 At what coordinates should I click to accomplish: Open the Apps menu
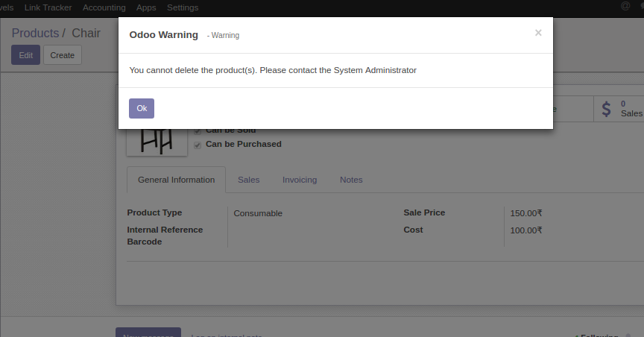[x=146, y=7]
